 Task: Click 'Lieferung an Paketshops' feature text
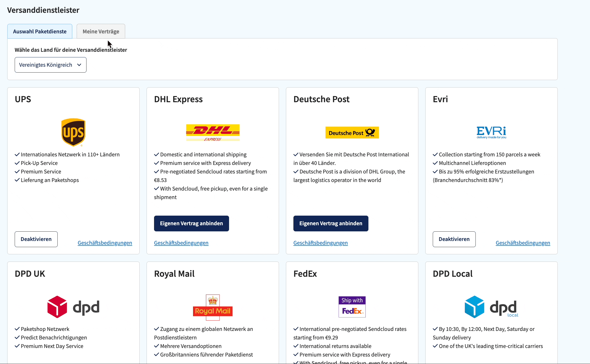50,180
